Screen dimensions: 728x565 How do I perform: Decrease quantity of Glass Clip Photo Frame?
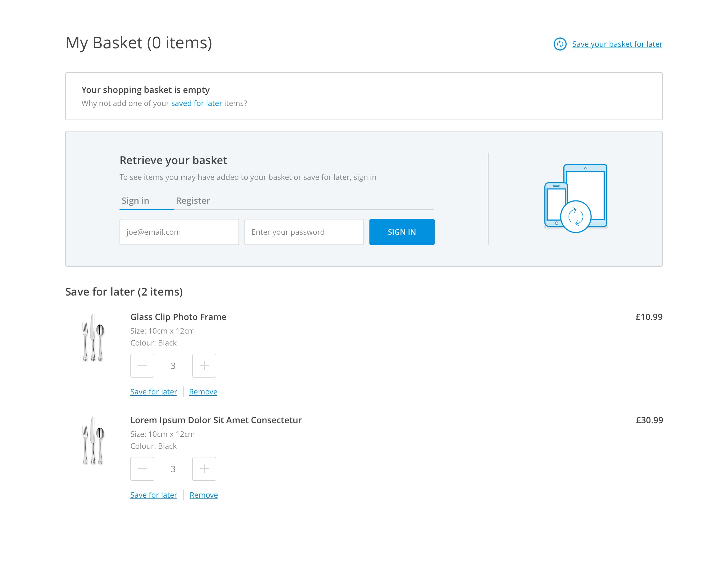click(x=142, y=366)
